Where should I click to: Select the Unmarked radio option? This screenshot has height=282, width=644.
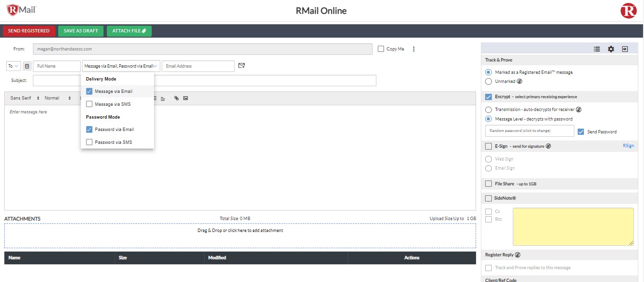(x=488, y=81)
